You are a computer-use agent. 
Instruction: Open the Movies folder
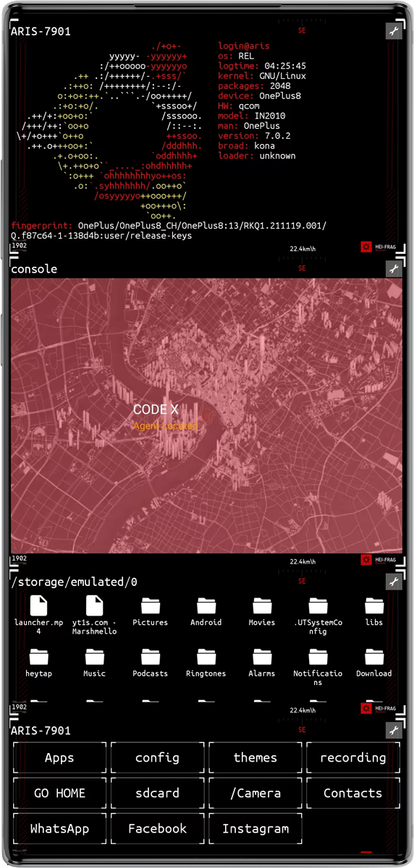tap(262, 611)
